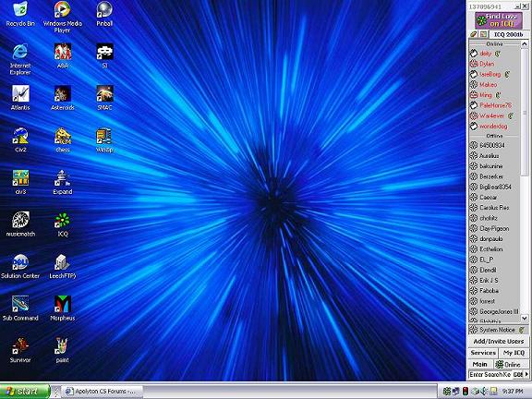Viewport: 532px width, 399px height.
Task: Click ICQ contact list scroll up arrow
Action: [525, 43]
